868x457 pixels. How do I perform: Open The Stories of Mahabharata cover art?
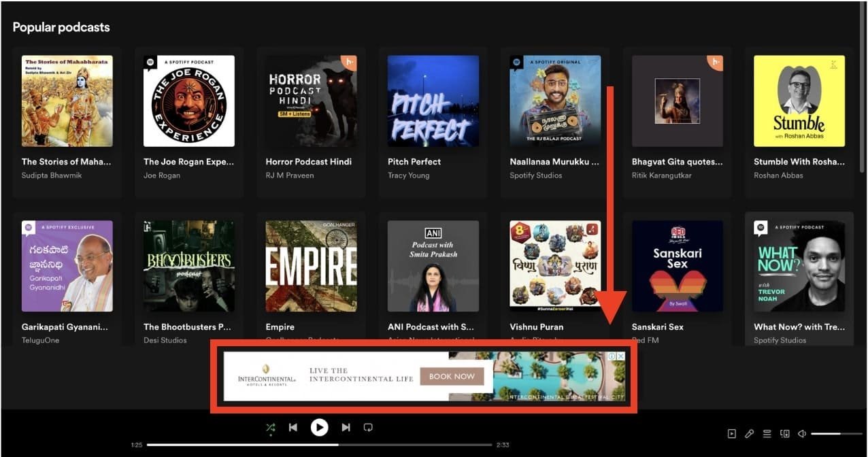67,101
